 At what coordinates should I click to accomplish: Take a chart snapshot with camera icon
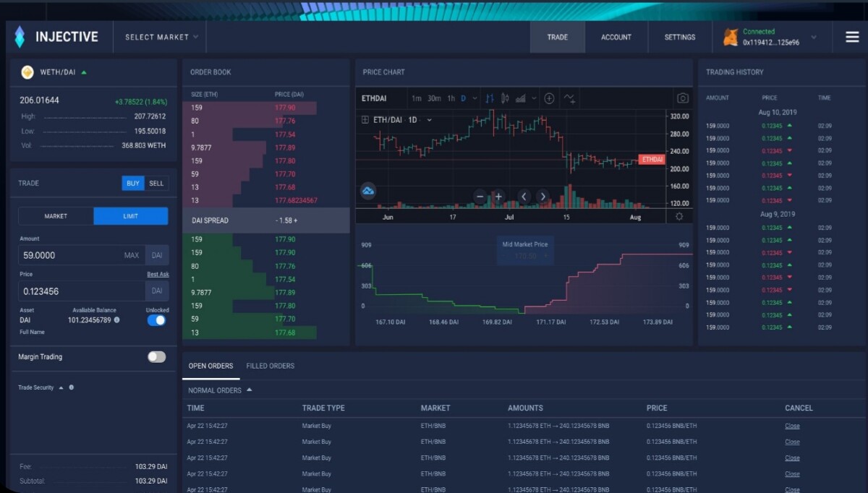click(x=682, y=98)
